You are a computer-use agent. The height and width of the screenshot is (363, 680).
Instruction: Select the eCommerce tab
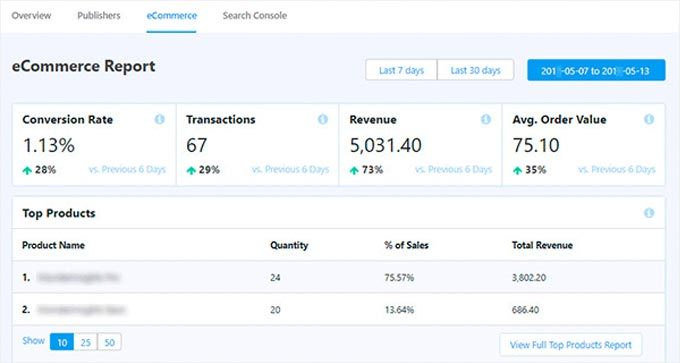[x=171, y=16]
